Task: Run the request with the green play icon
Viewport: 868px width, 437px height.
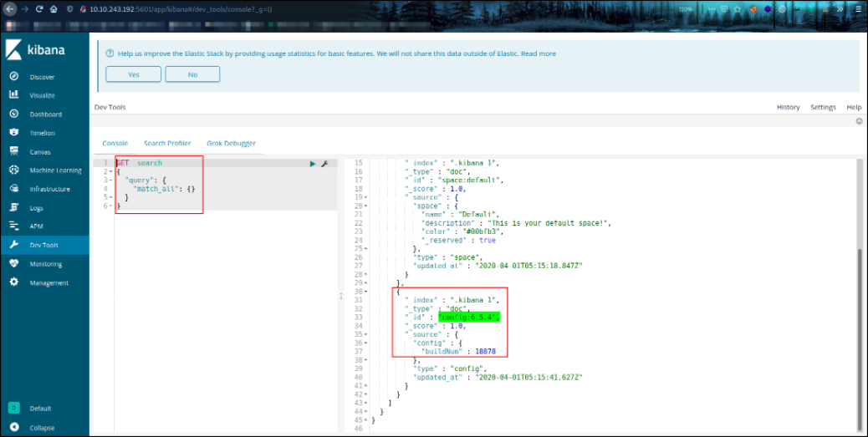Action: coord(313,164)
